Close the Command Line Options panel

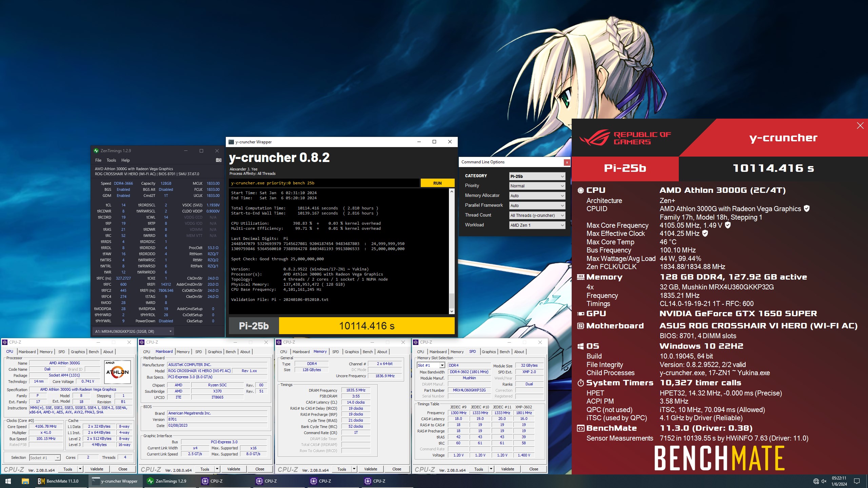567,162
